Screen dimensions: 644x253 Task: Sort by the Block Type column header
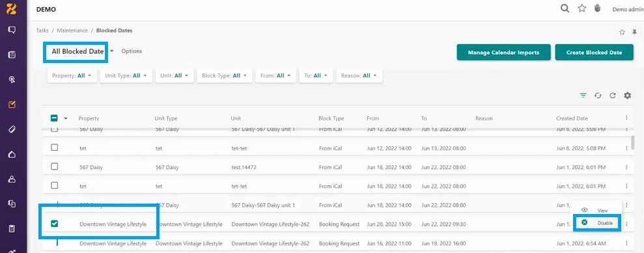(x=331, y=118)
